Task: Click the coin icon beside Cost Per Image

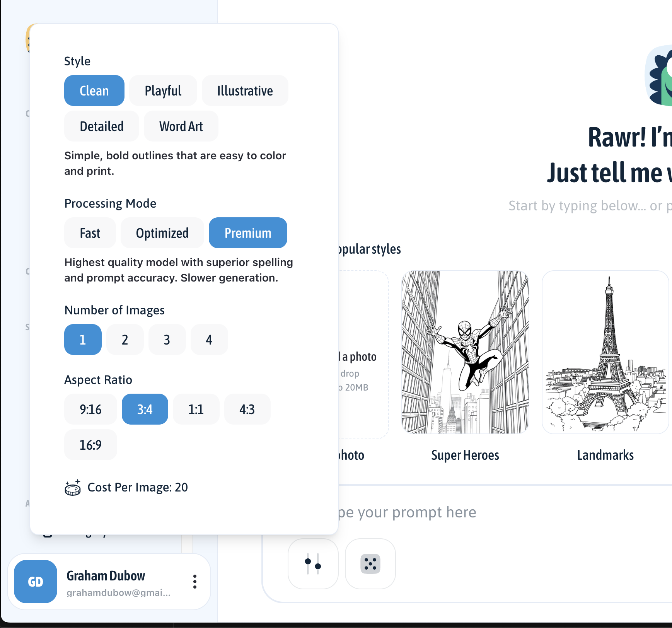Action: [x=73, y=488]
